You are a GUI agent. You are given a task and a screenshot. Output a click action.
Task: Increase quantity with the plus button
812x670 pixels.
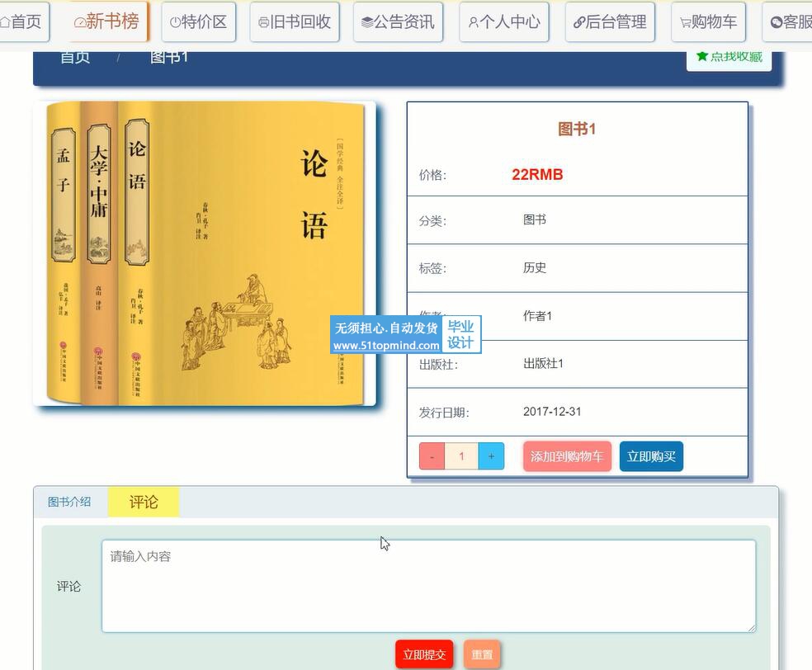pos(491,456)
